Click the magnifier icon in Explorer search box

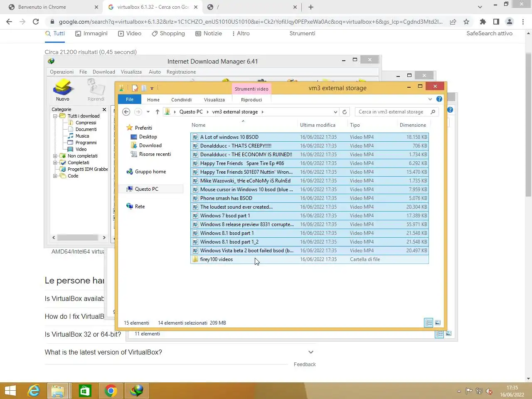coord(433,112)
